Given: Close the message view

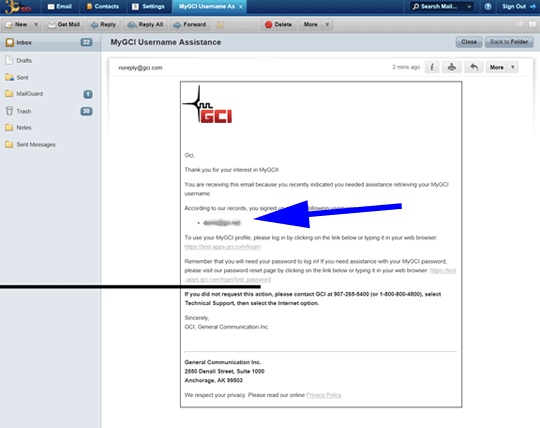Looking at the screenshot, I should point(469,42).
